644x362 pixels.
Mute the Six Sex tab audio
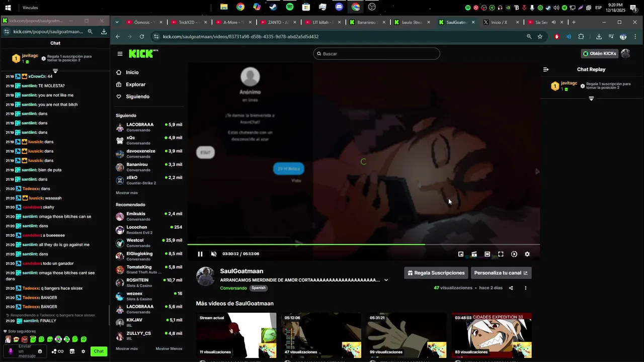pyautogui.click(x=553, y=22)
